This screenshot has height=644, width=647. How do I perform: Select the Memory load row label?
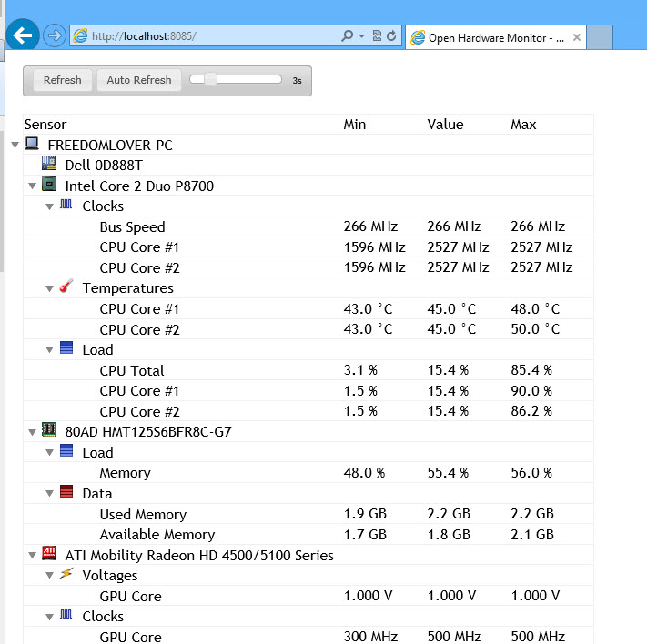[x=125, y=473]
